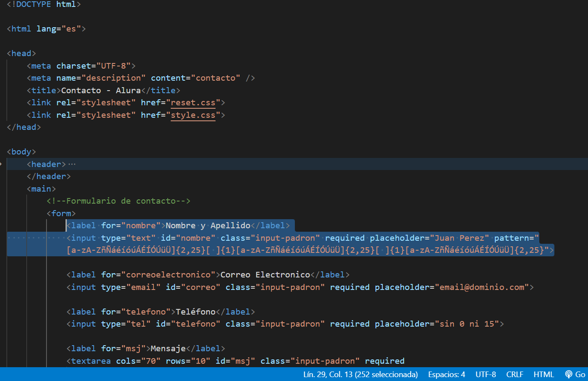Click the id="correo" attribute value
588x381 pixels.
pos(201,287)
